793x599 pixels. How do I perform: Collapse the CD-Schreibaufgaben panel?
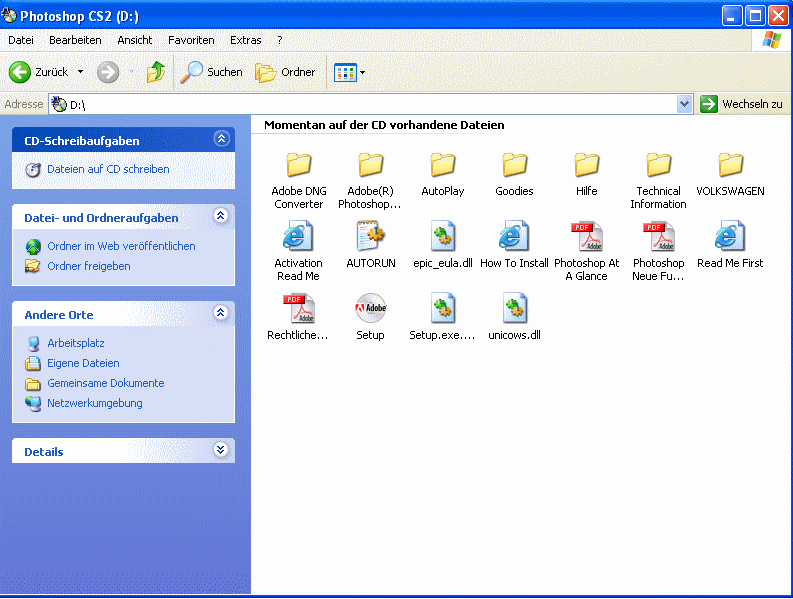tap(222, 139)
